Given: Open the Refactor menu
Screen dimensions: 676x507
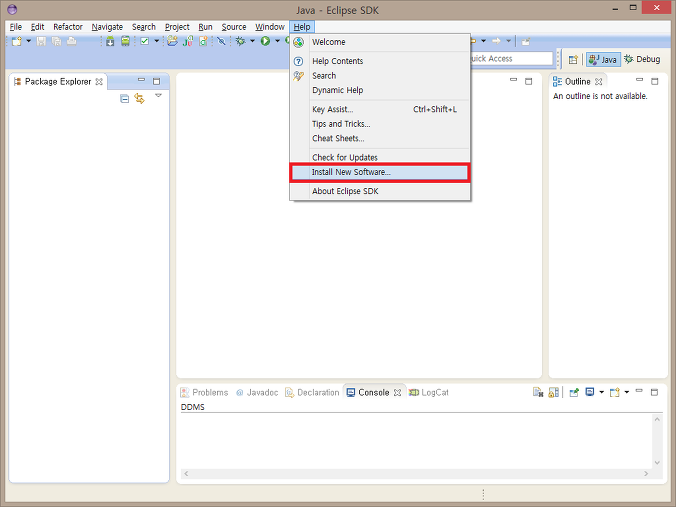Looking at the screenshot, I should [x=68, y=27].
